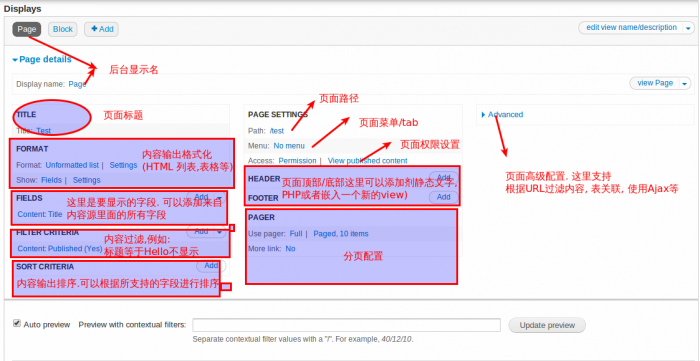Collapse the Page details section

[42, 59]
